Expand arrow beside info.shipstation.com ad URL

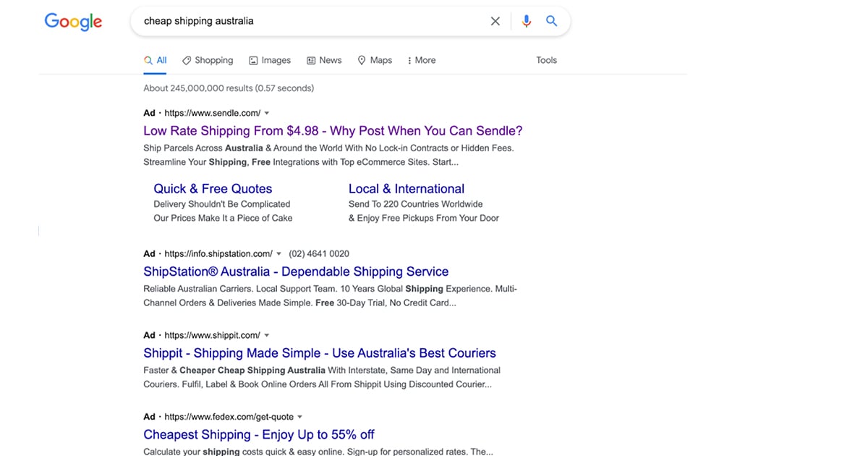[279, 254]
